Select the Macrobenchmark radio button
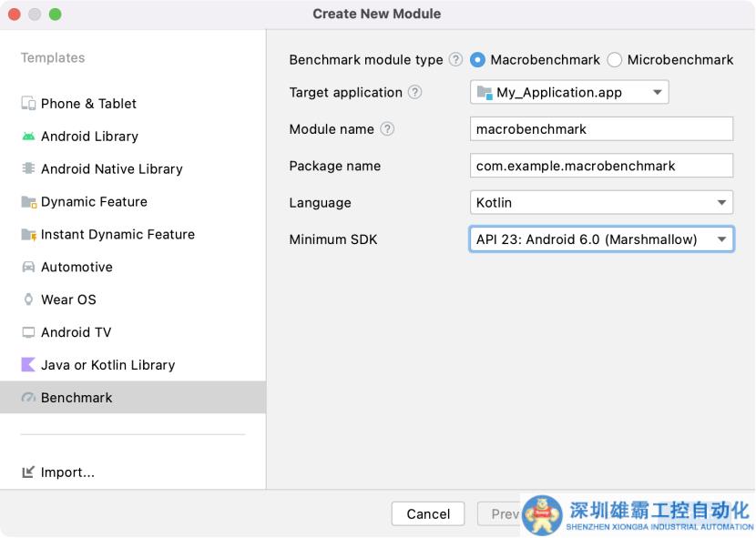Viewport: 756px width, 538px height. click(x=477, y=60)
